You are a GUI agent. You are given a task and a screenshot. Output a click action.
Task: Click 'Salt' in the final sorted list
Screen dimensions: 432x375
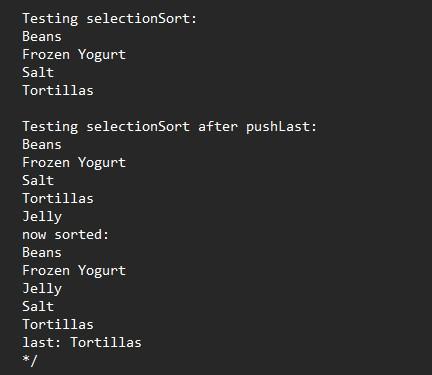38,306
